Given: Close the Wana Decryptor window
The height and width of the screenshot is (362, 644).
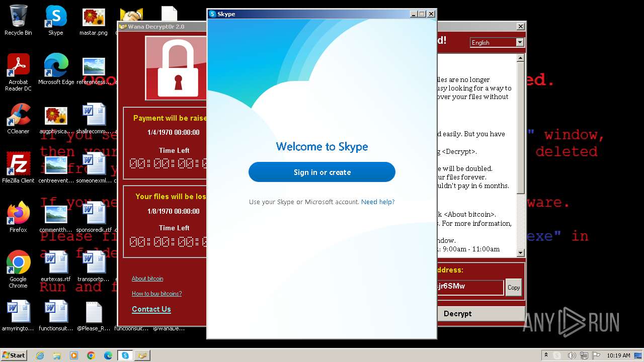Looking at the screenshot, I should [520, 26].
